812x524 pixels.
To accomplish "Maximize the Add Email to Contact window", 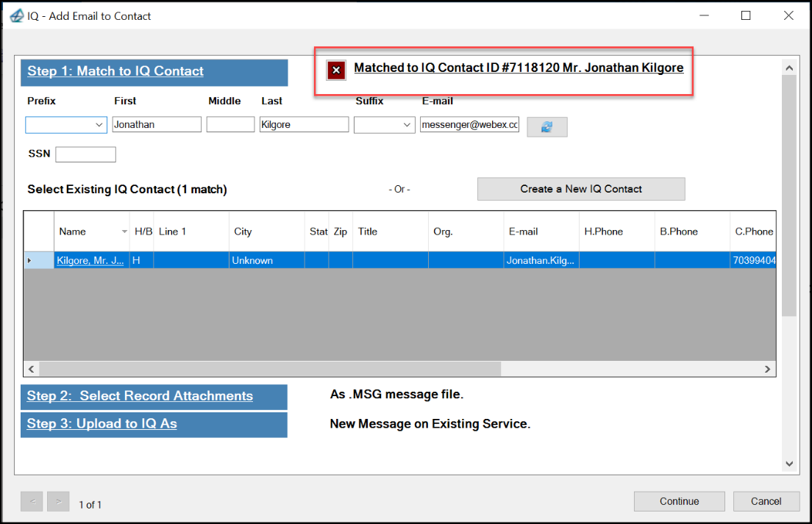I will coord(746,15).
